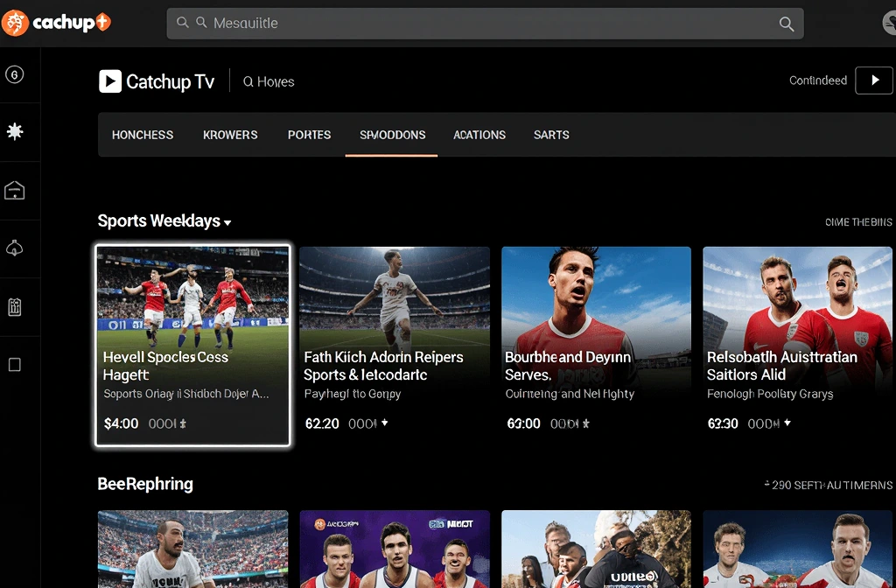
Task: Click the cloud download sidebar icon
Action: pos(15,248)
